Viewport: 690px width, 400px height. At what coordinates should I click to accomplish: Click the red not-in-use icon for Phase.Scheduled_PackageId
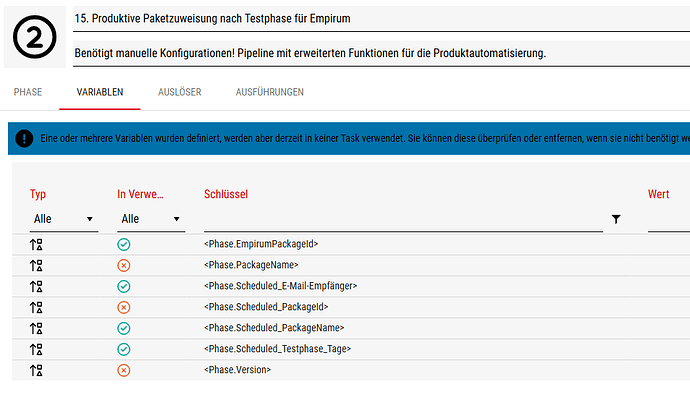124,307
